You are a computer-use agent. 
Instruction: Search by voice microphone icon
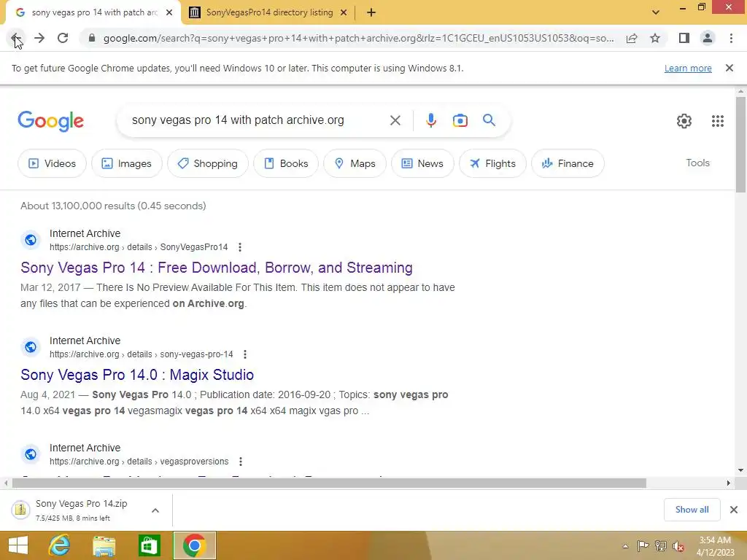pos(430,120)
